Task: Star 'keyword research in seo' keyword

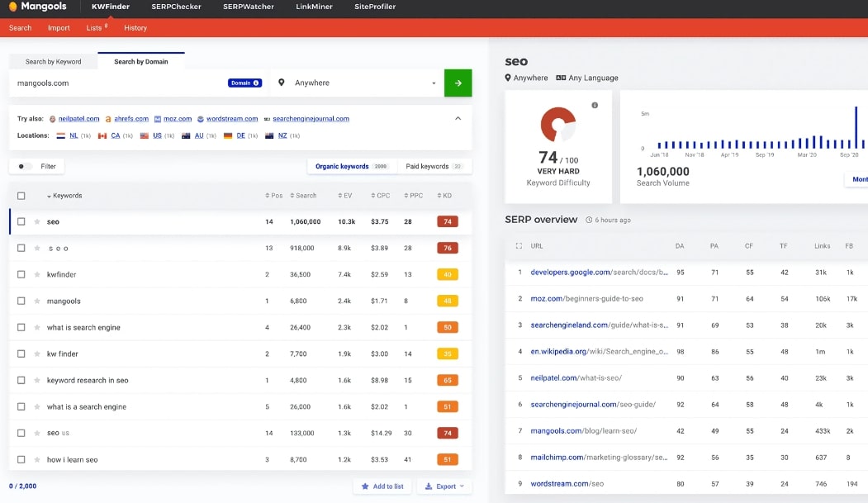Action: (37, 380)
